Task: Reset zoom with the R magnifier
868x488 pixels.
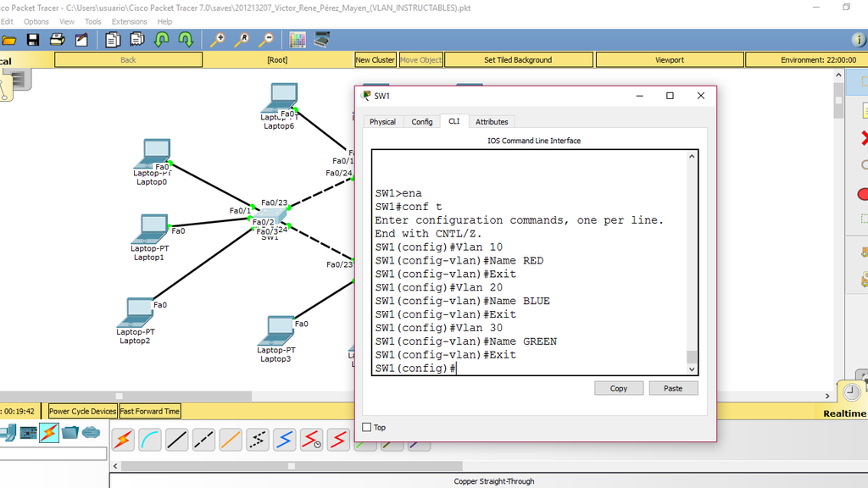Action: click(242, 40)
